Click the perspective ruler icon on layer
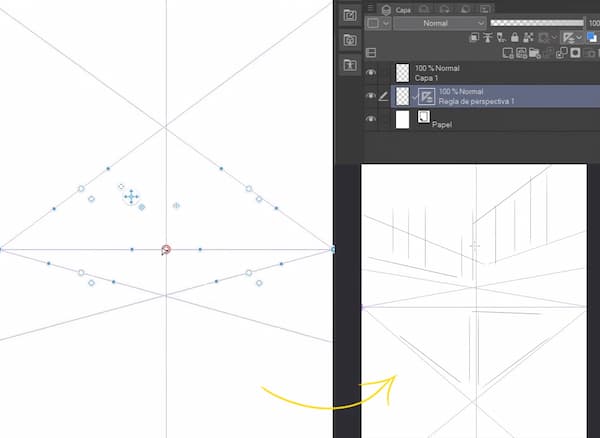 426,96
